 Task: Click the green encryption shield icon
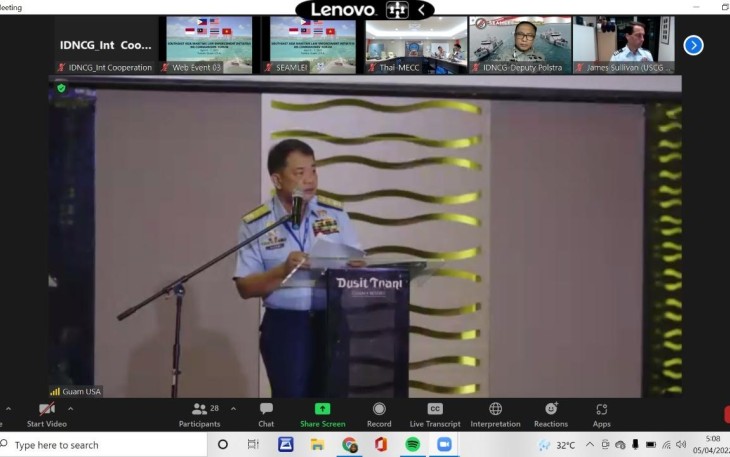(x=61, y=88)
